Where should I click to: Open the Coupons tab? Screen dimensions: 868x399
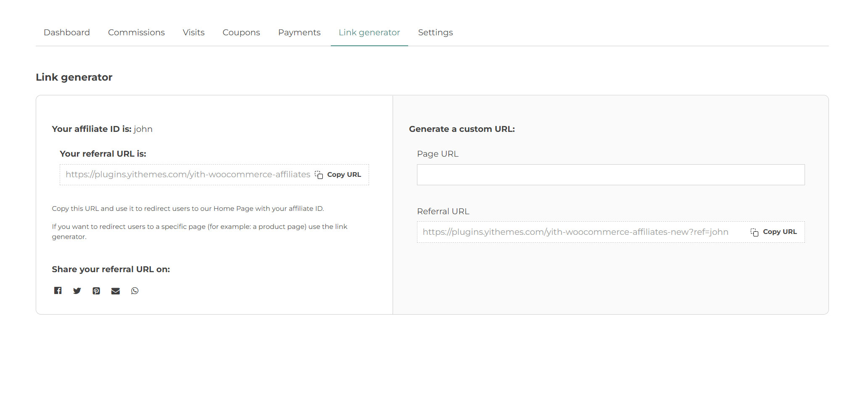point(241,32)
